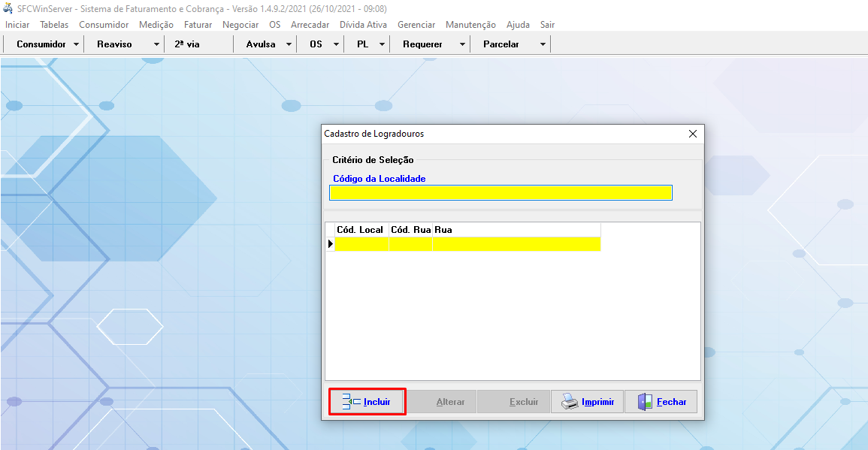Click the printer icon on Imprimir
868x450 pixels.
(570, 402)
